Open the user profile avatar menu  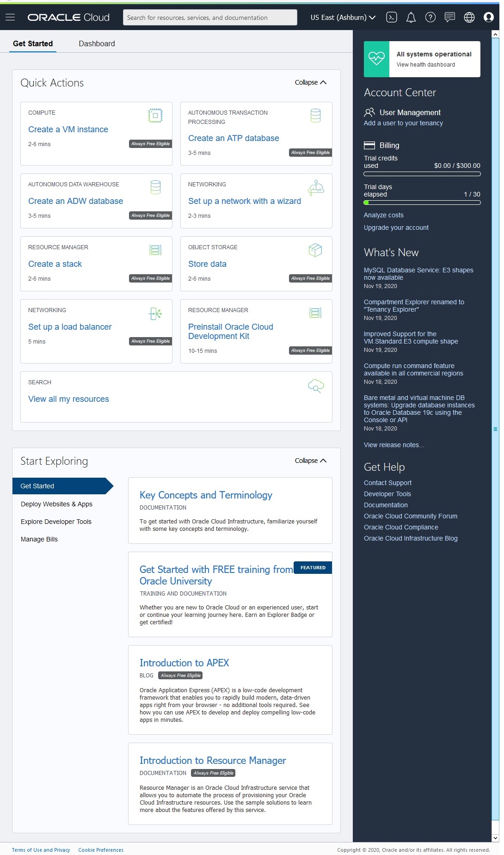tap(489, 17)
